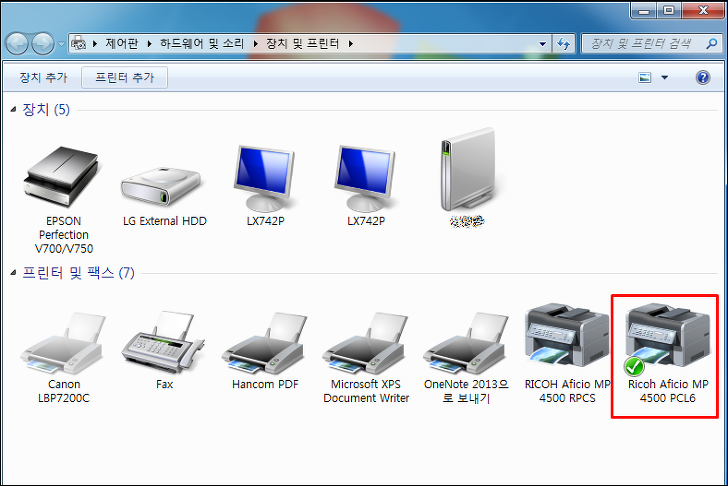Click the back navigation arrow
728x486 pixels.
point(17,44)
